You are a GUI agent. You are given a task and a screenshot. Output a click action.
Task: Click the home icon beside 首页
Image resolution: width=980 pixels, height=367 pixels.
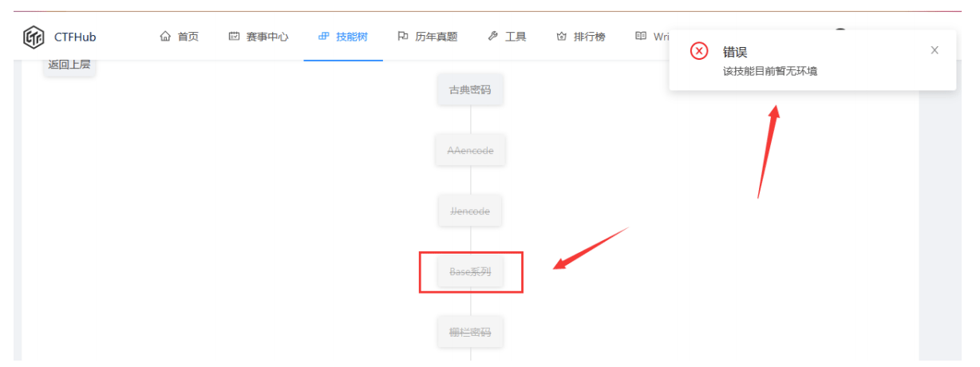click(165, 37)
